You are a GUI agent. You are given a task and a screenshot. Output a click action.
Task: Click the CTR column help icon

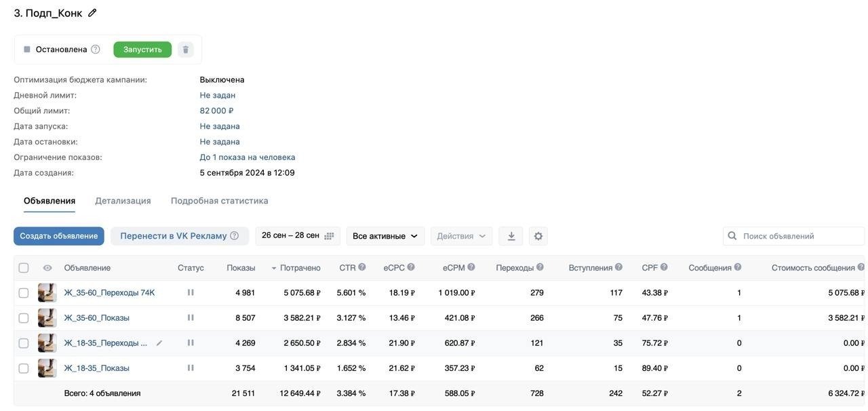coord(362,267)
